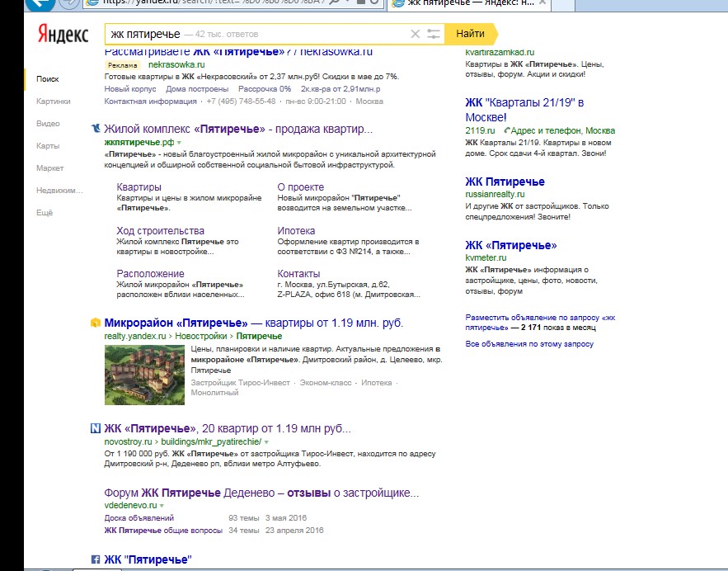Clear the search query with the X icon
This screenshot has height=571, width=728.
point(415,34)
